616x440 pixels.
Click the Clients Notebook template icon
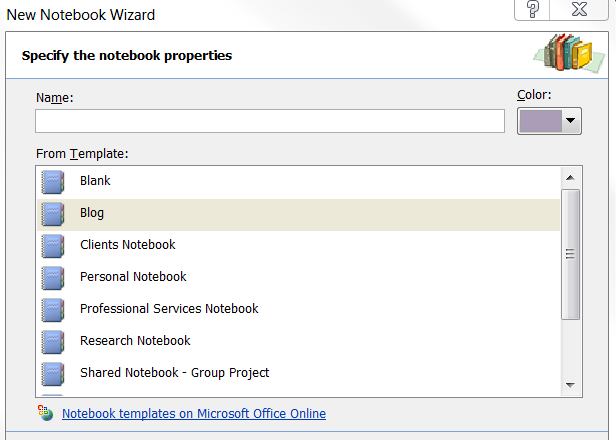pos(53,246)
